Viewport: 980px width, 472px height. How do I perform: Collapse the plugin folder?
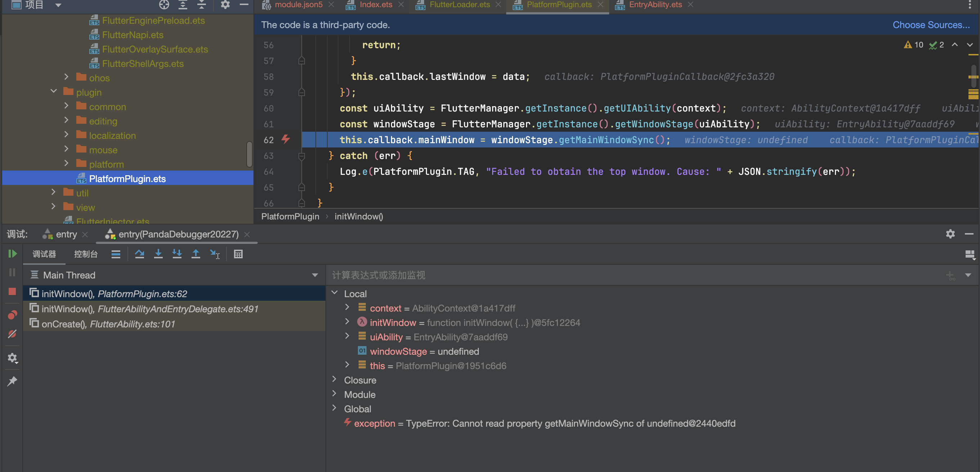[54, 92]
